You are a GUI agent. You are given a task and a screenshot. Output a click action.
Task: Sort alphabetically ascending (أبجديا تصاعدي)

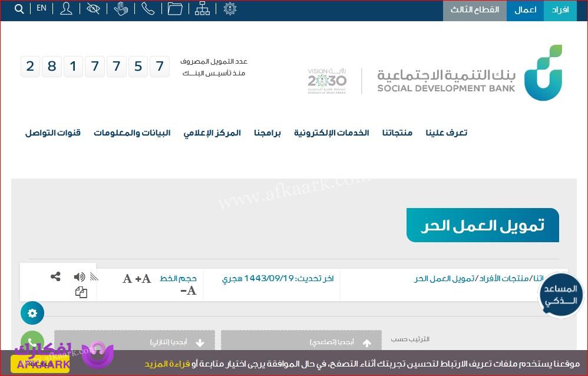[x=301, y=342]
